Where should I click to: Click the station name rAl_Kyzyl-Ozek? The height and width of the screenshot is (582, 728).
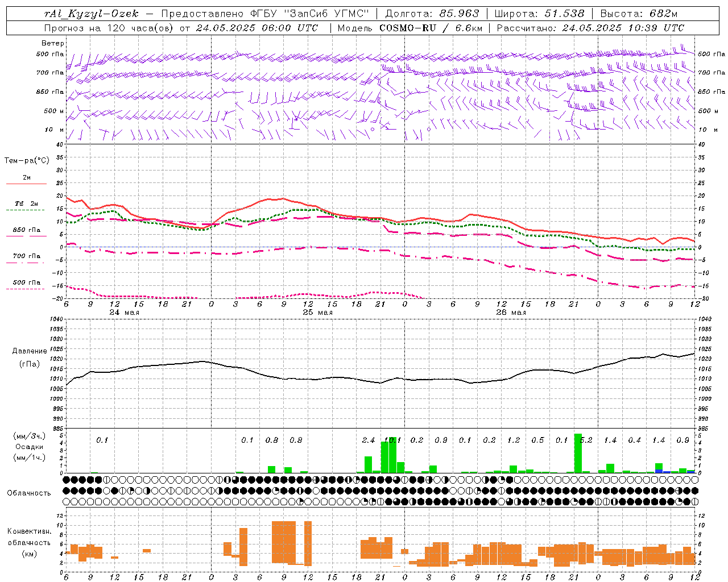pyautogui.click(x=91, y=14)
